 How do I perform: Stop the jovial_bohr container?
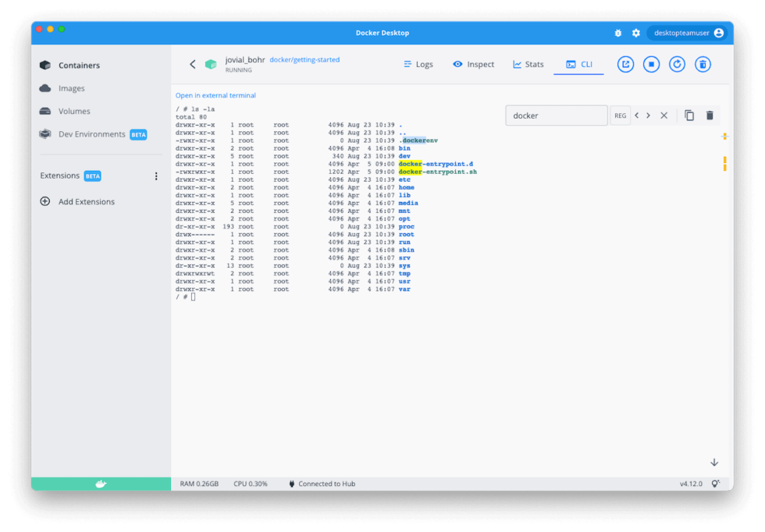click(x=651, y=64)
